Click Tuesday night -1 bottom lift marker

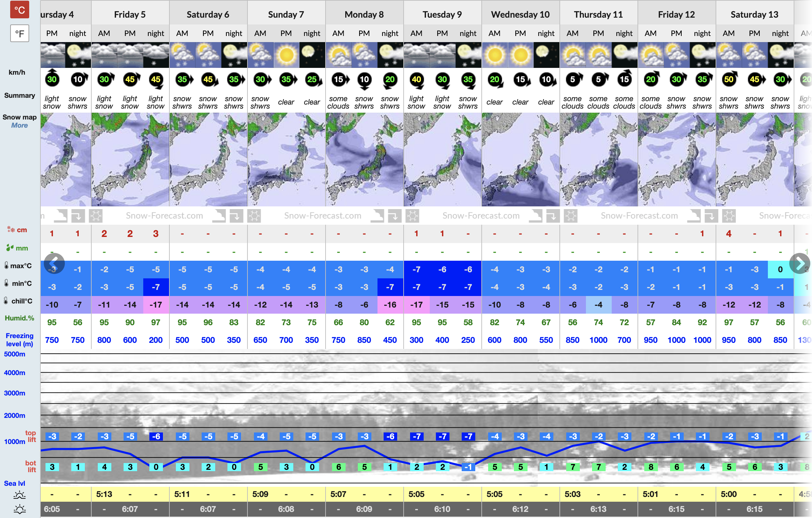(x=468, y=467)
